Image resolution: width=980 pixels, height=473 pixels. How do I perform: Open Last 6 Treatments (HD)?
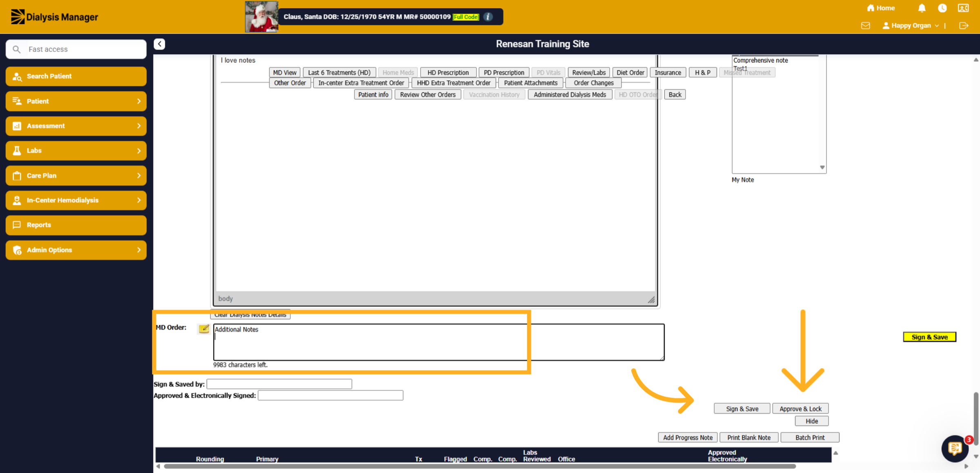coord(339,73)
